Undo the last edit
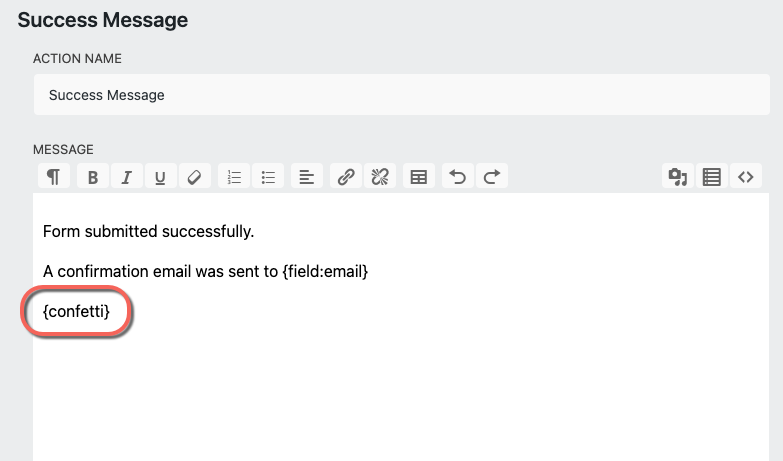The height and width of the screenshot is (461, 783). pos(458,177)
